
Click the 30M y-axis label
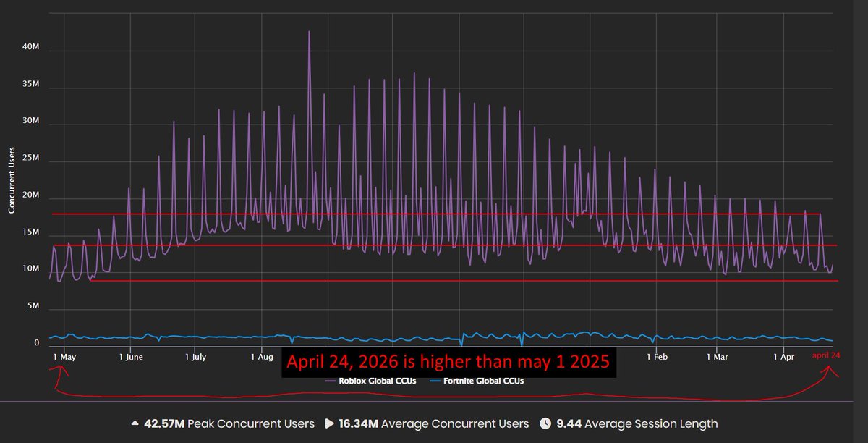(31, 121)
